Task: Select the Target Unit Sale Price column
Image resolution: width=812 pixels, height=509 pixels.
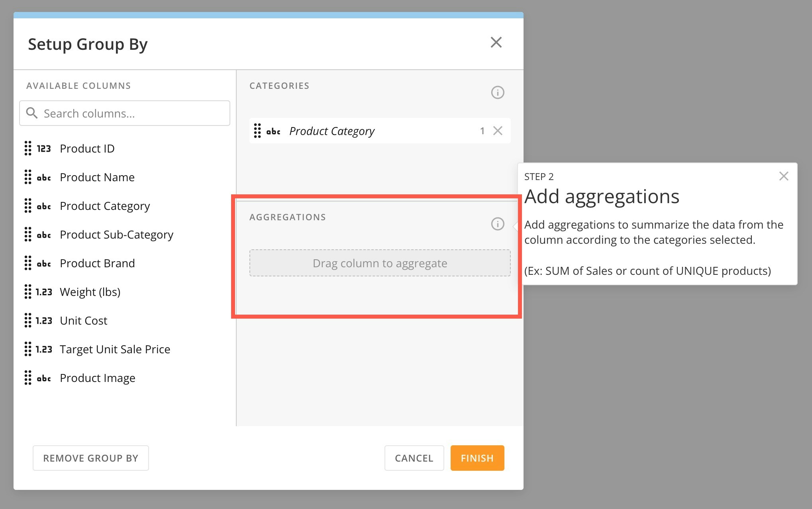Action: (x=115, y=349)
